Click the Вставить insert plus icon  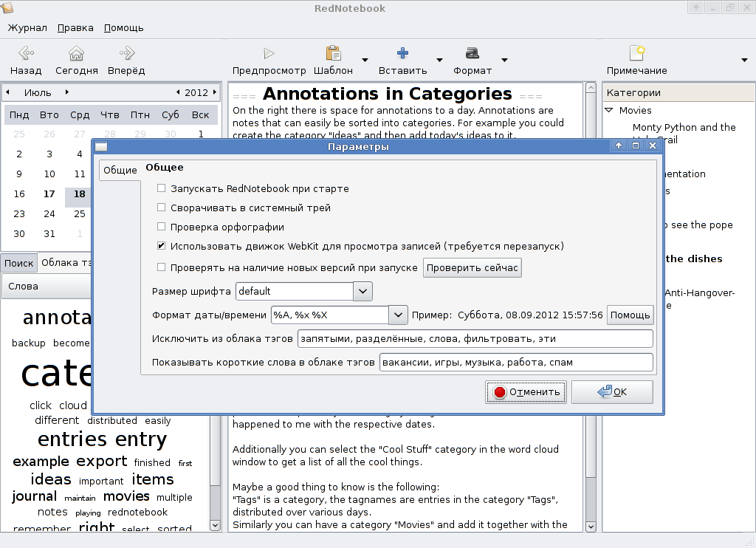[x=402, y=53]
